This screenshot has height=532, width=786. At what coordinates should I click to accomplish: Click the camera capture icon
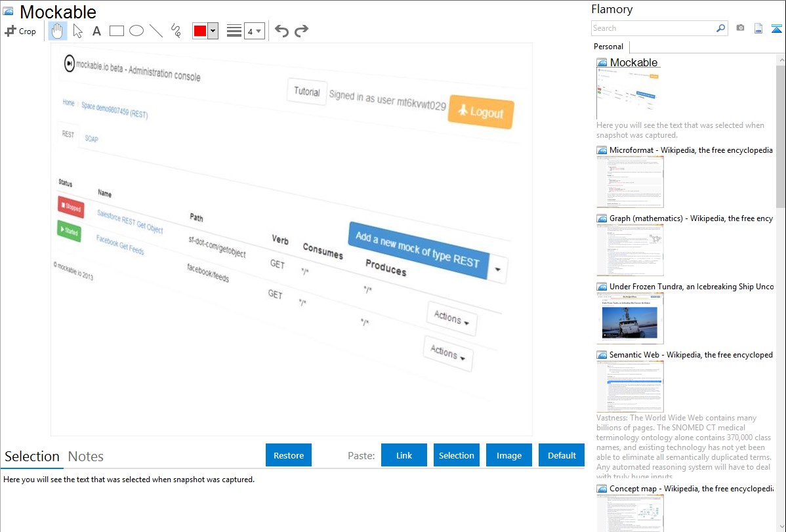pyautogui.click(x=740, y=28)
